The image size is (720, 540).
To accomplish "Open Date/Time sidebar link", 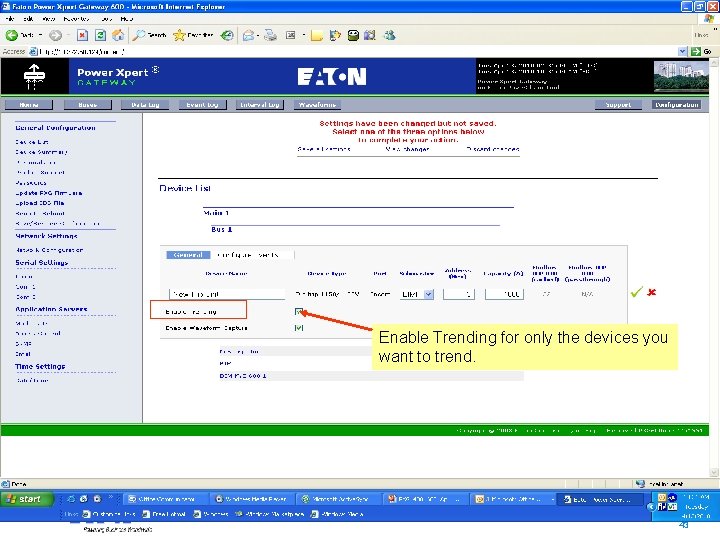I will pos(32,381).
